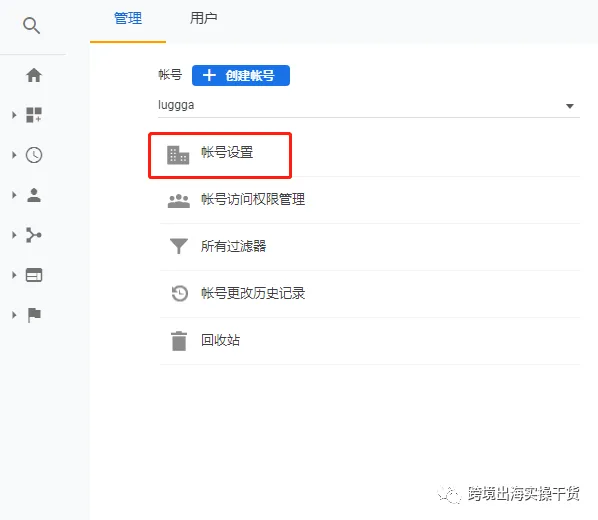Expand the Customization sidebar section arrow
Screen dimensions: 598x520
[14, 115]
